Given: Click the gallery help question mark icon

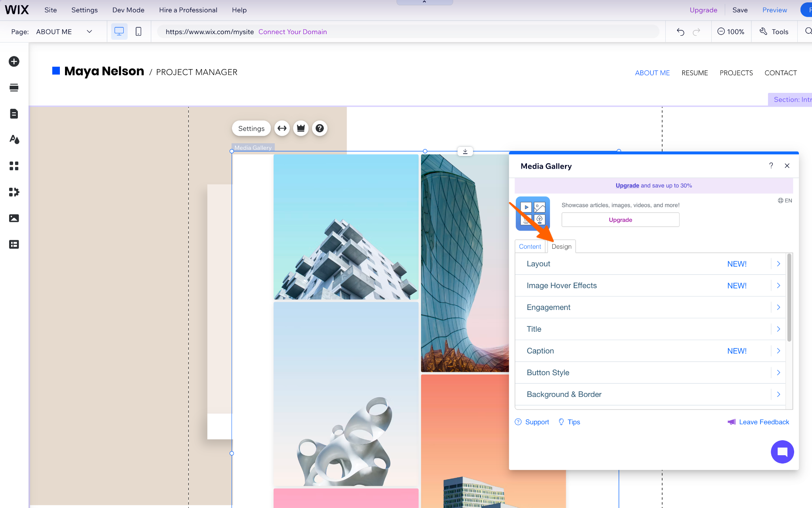Looking at the screenshot, I should 320,128.
